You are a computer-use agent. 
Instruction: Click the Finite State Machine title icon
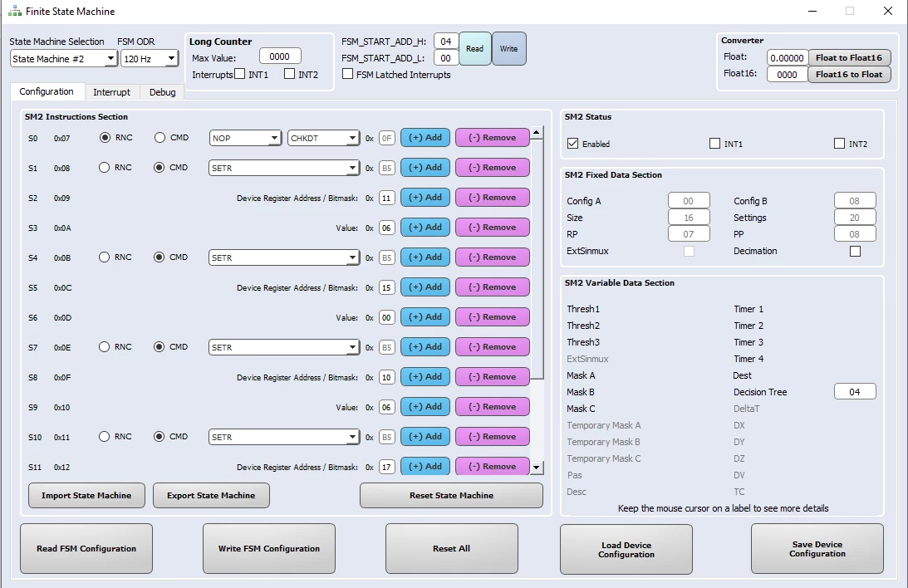pyautogui.click(x=14, y=11)
